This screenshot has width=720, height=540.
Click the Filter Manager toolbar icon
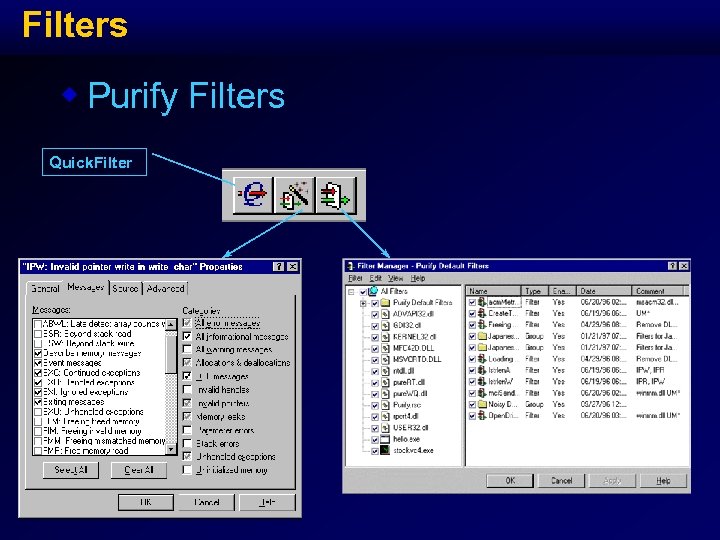coord(336,195)
